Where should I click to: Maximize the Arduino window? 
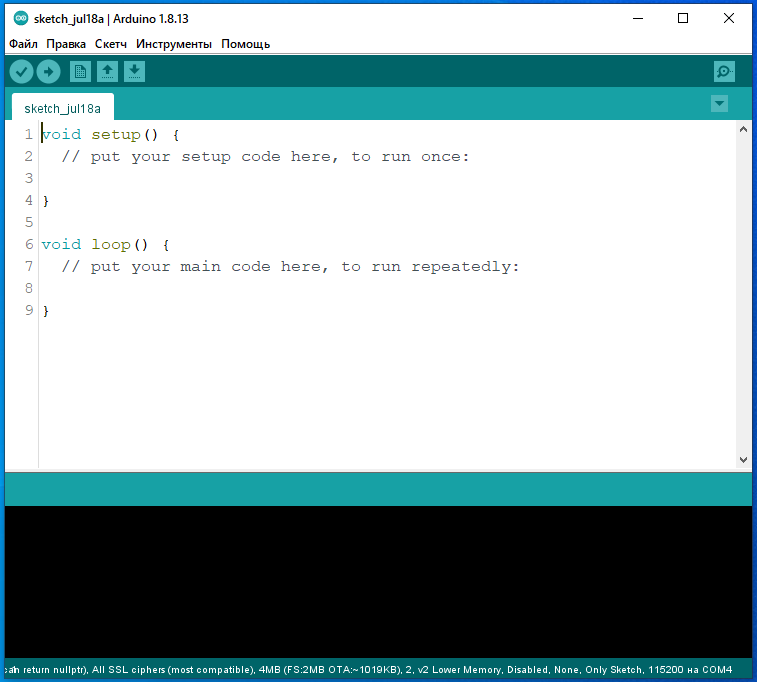pyautogui.click(x=683, y=18)
